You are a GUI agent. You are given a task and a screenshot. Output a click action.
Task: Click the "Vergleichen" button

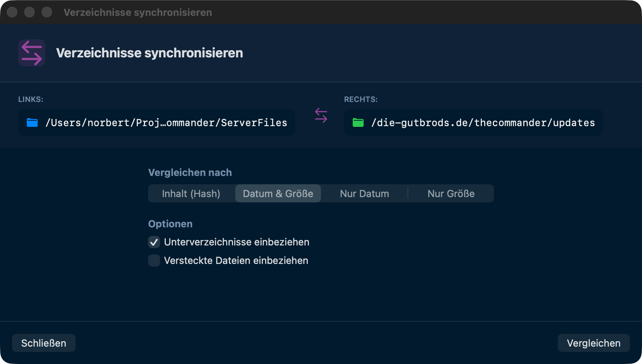594,343
